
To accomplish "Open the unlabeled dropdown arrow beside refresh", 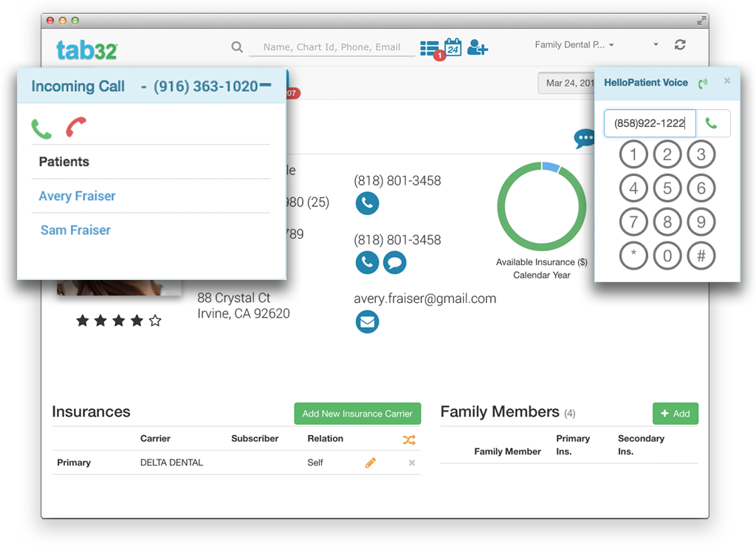I will (656, 44).
